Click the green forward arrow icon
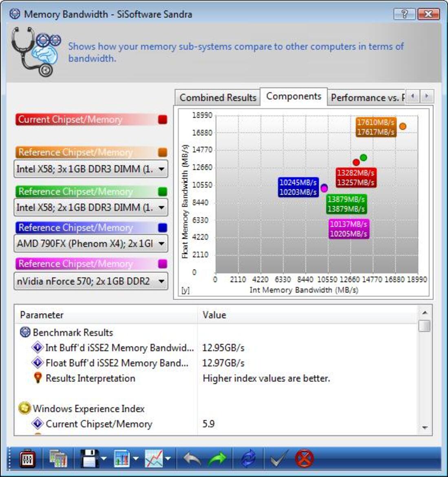The height and width of the screenshot is (477, 448). 217,458
